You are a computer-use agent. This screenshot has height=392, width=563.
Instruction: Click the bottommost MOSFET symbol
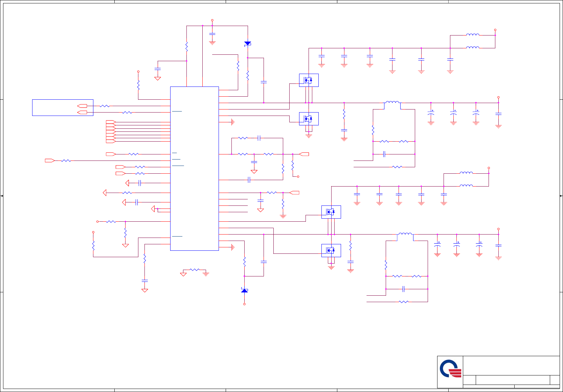click(331, 250)
